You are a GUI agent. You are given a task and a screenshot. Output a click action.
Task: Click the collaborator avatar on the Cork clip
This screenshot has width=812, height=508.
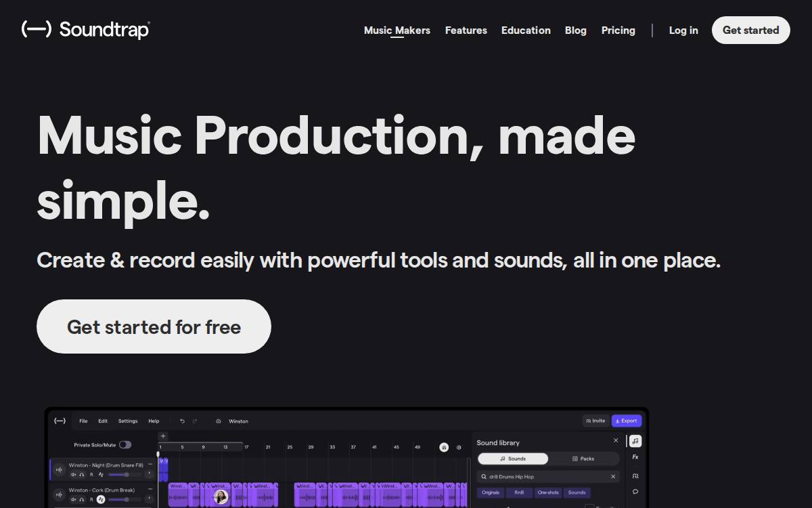[221, 497]
